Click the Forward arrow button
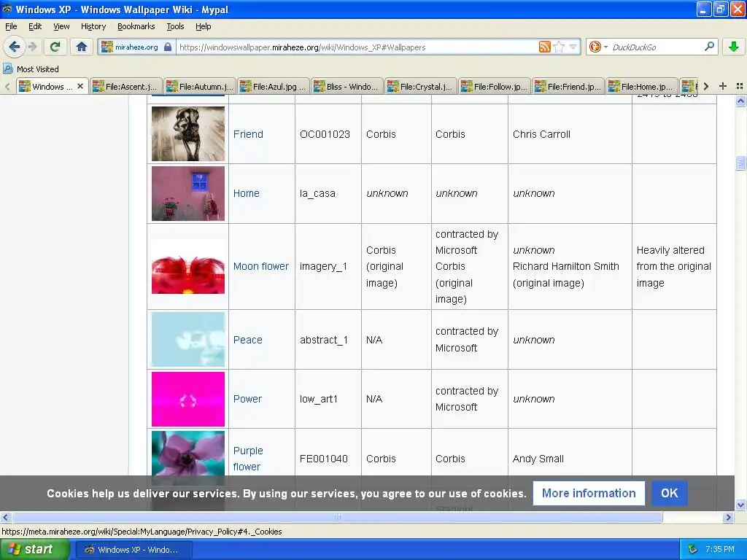 32,47
